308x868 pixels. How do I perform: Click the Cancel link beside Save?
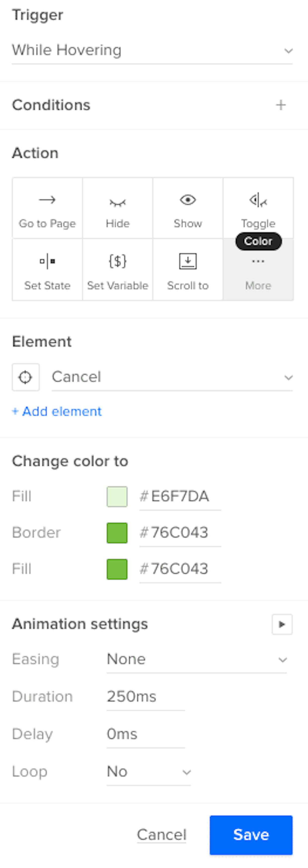(161, 835)
